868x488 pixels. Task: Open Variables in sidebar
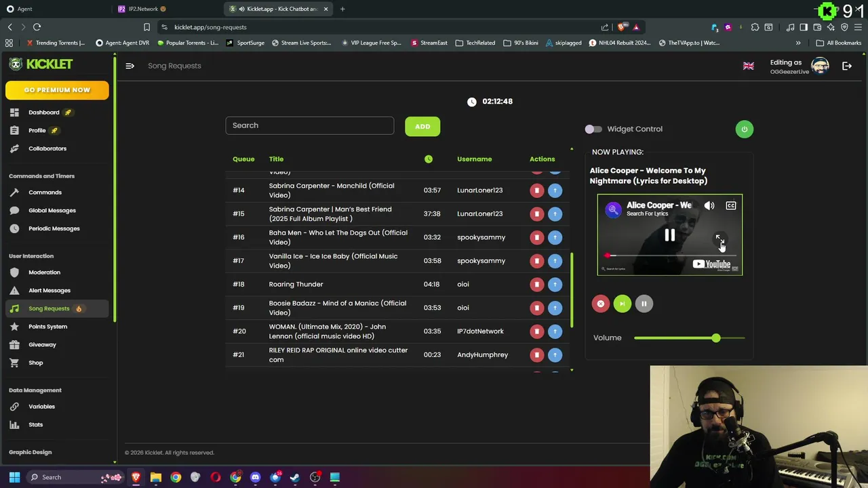pos(41,407)
